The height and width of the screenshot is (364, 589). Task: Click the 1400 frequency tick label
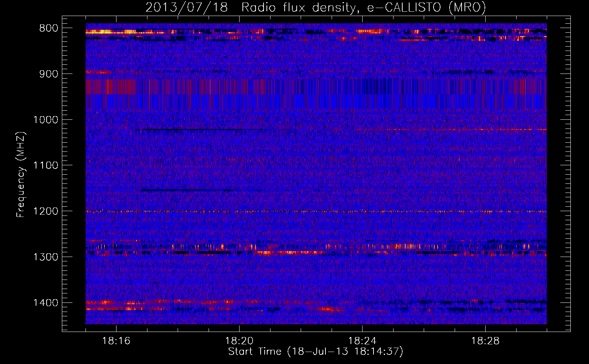46,303
